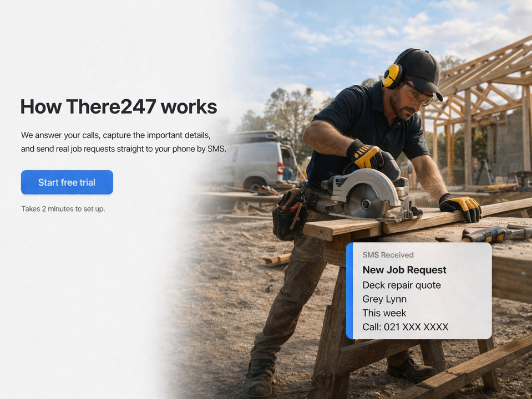Click the Grey Lynn location line
Image resolution: width=532 pixels, height=399 pixels.
(x=384, y=299)
